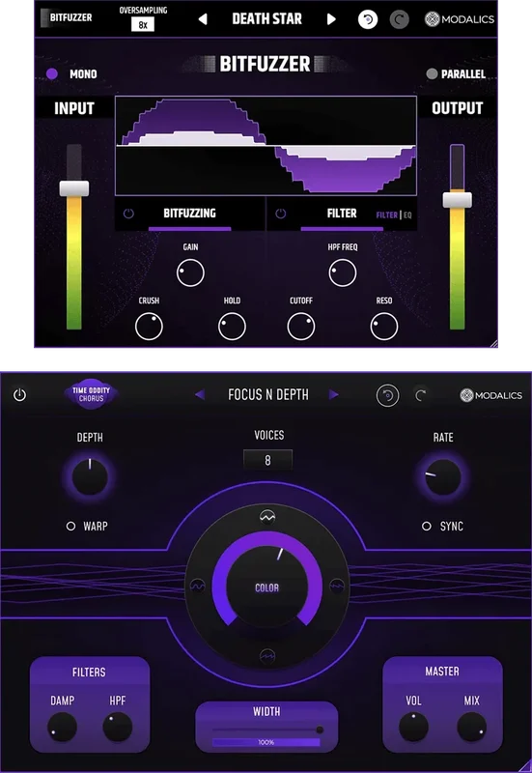Open the Voices value box showing 8
Viewport: 532px width, 773px height.
point(268,460)
